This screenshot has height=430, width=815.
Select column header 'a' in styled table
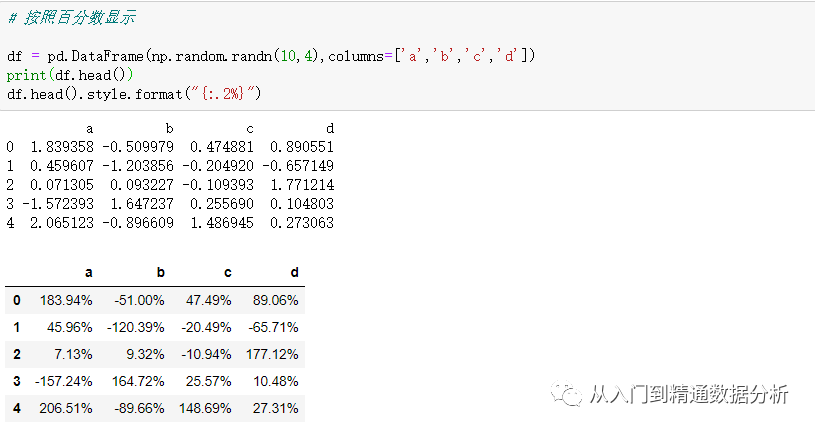[87, 272]
